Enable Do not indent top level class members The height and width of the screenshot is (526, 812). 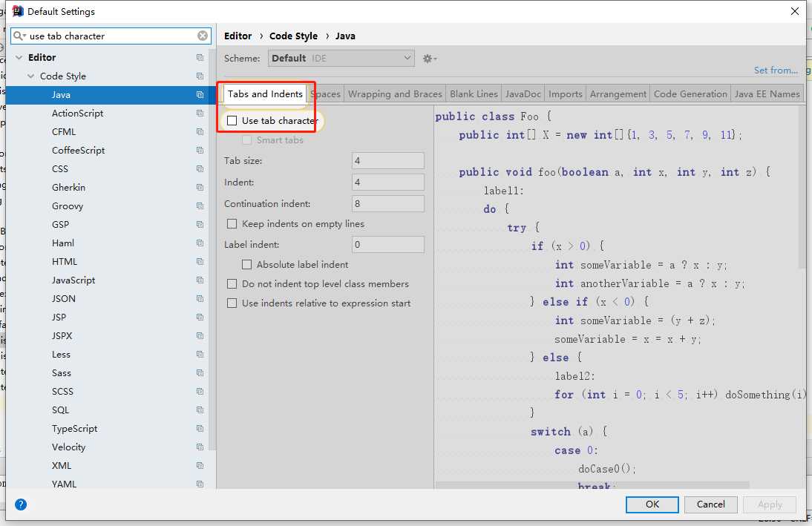(x=232, y=283)
